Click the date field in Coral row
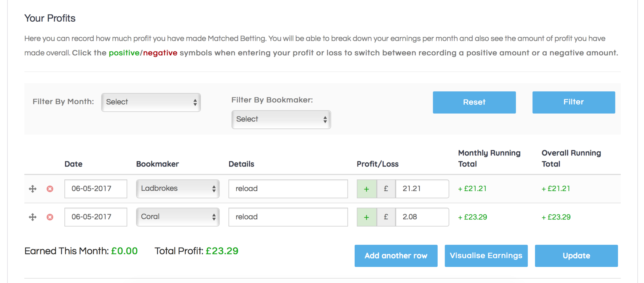Screen dimensions: 644x283 tap(96, 217)
